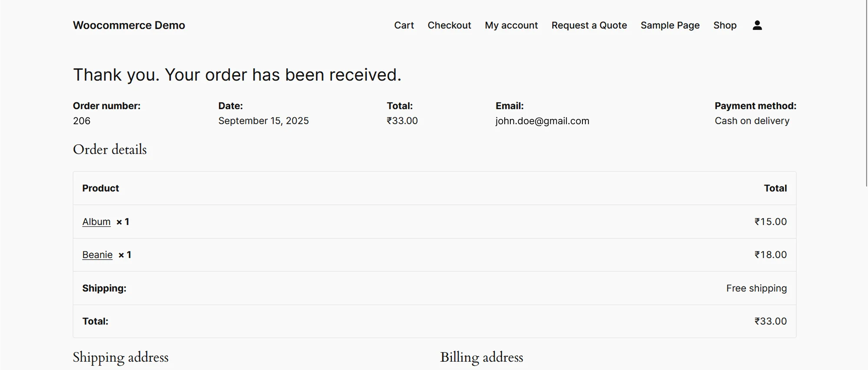Click the order number 206

(82, 121)
